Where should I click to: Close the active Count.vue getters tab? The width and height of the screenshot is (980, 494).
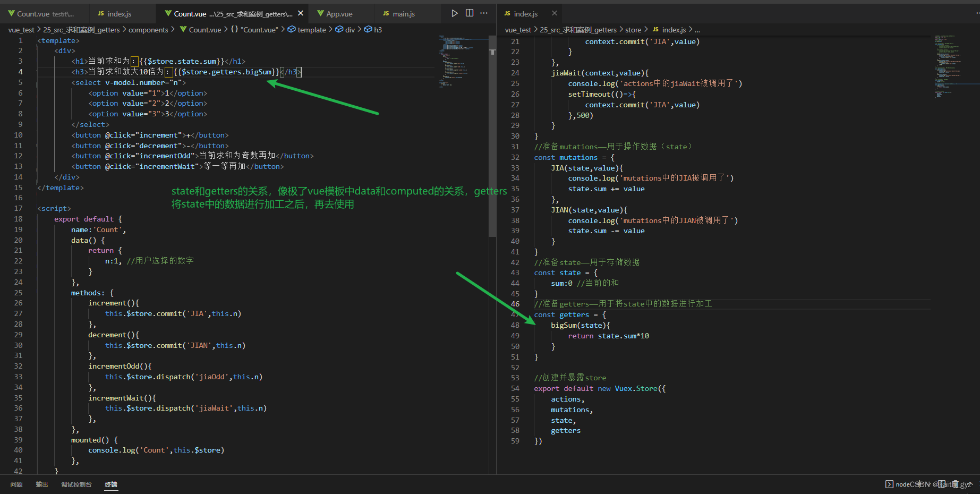point(301,13)
